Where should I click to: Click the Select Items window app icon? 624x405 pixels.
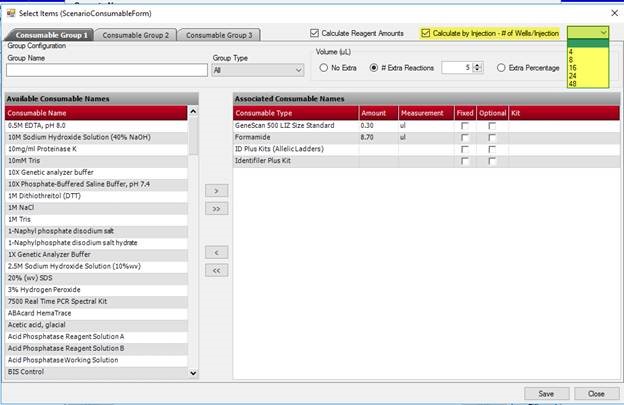(x=11, y=13)
